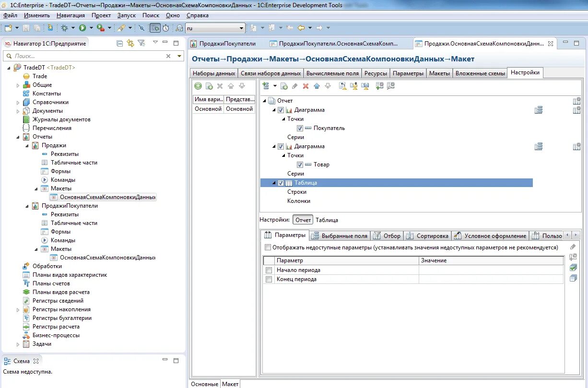Viewport: 588px width, 388px height.
Task: Switch to the 'Наборы данных' tab
Action: pyautogui.click(x=214, y=73)
